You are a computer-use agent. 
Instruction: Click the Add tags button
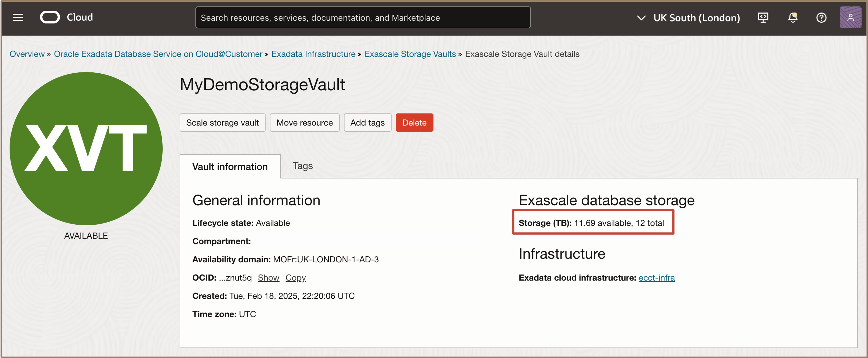point(367,123)
